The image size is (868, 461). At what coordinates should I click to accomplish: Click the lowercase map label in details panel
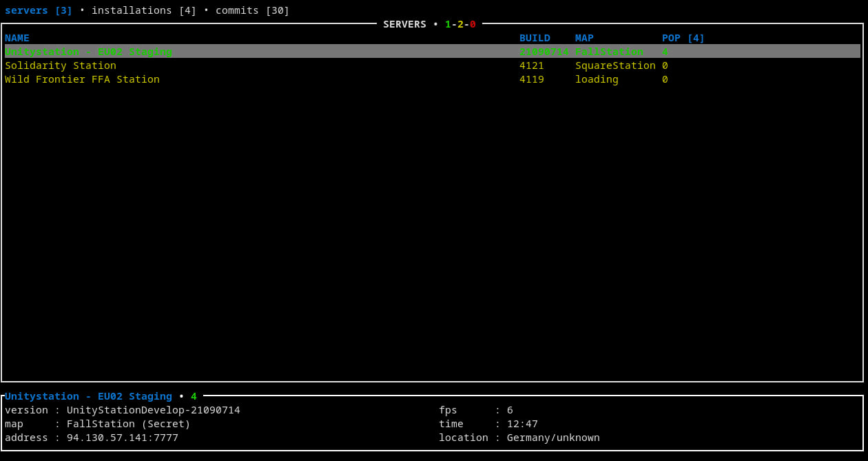coord(14,424)
